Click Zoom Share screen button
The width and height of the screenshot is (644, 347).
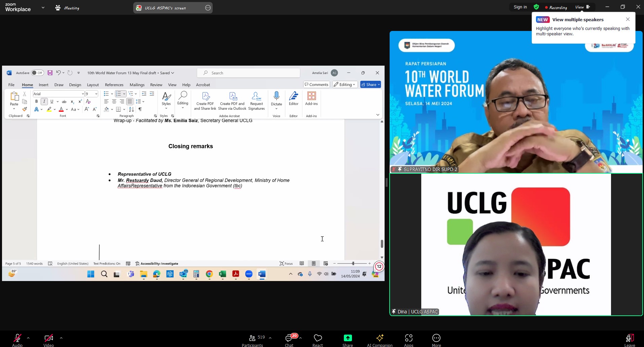tap(348, 340)
